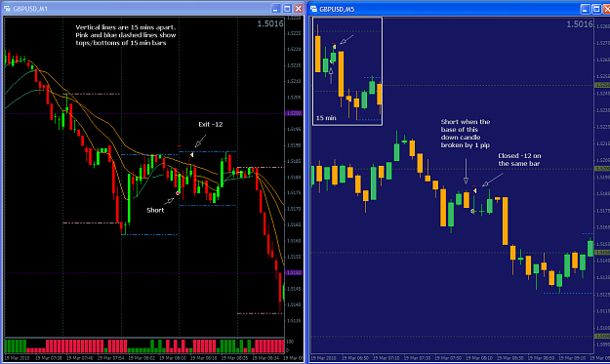Minimize the GBPUSD,M5 chart window

click(585, 9)
